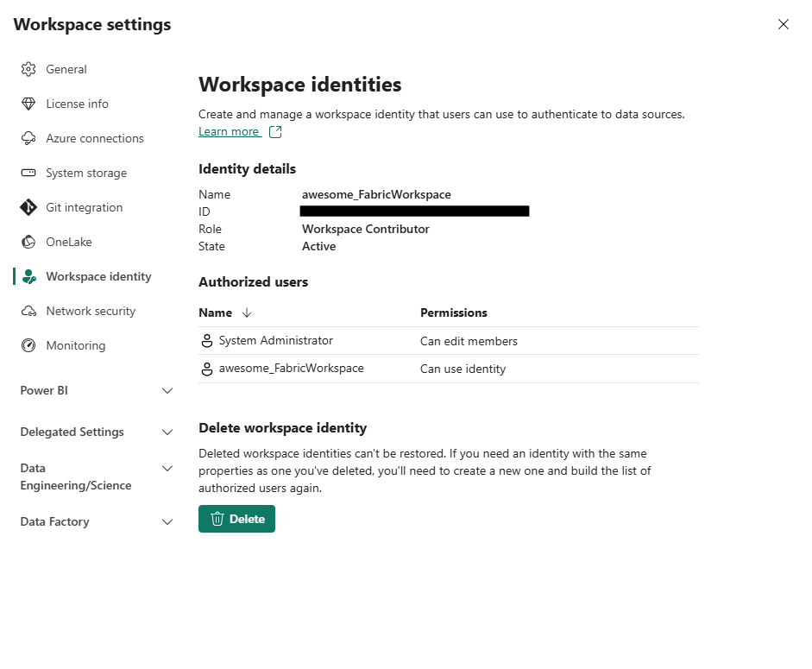Click the Azure connections cloud icon
Image resolution: width=812 pixels, height=669 pixels.
[x=28, y=138]
